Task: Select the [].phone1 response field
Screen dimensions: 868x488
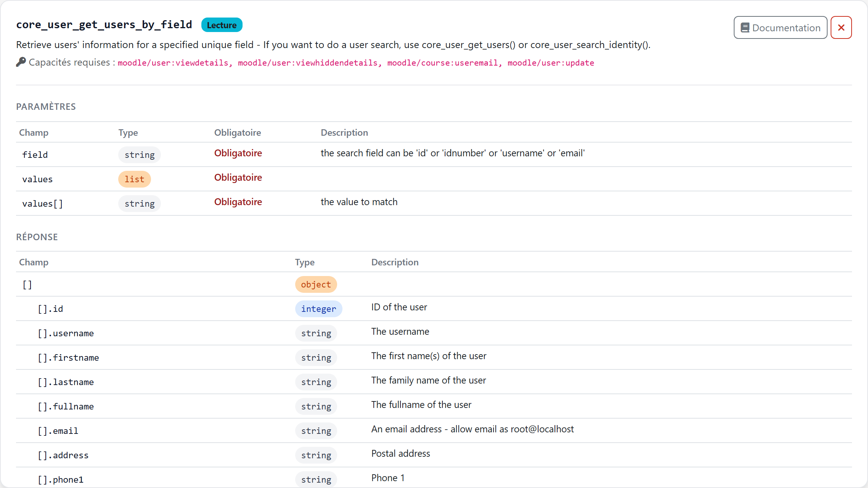Action: pyautogui.click(x=61, y=480)
